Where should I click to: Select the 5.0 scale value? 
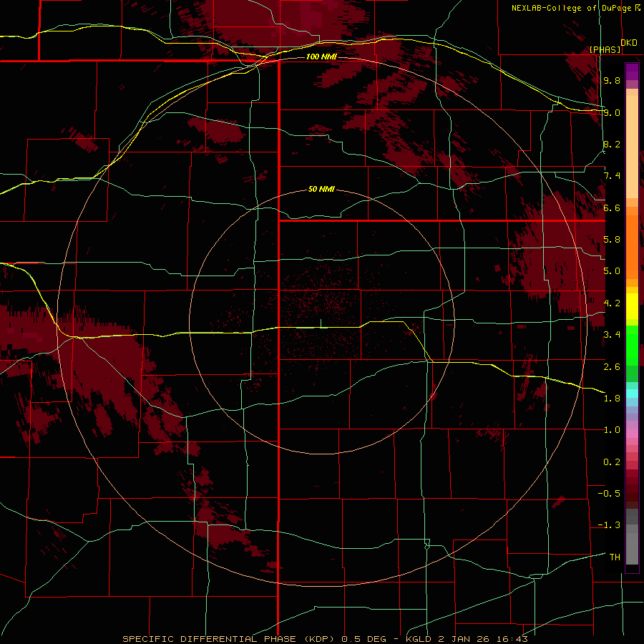[x=612, y=271]
